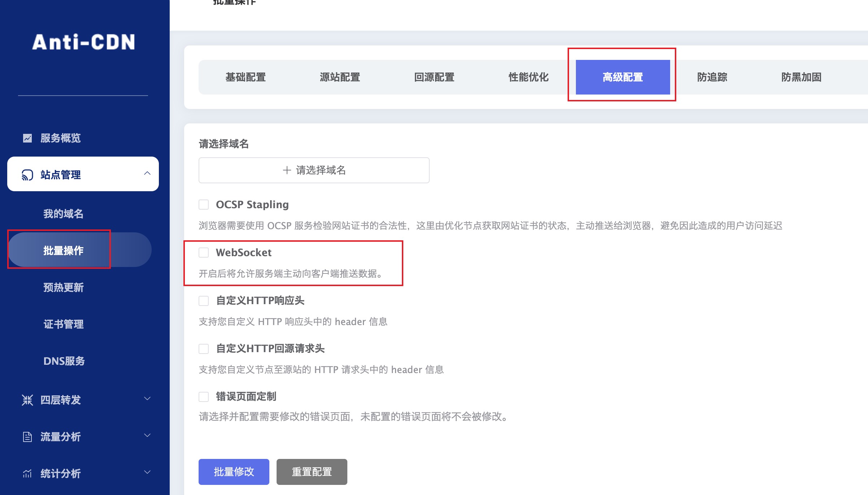Click the service overview chart icon
Viewport: 868px width, 495px height.
point(27,138)
